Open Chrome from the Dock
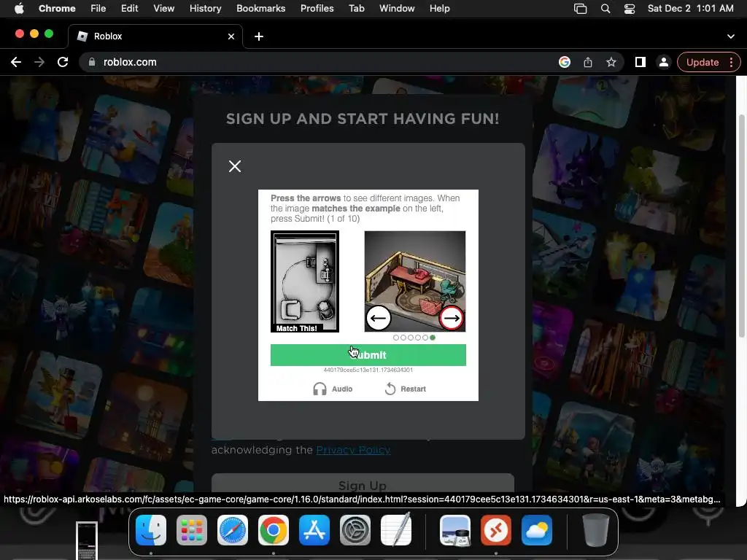 click(x=274, y=530)
